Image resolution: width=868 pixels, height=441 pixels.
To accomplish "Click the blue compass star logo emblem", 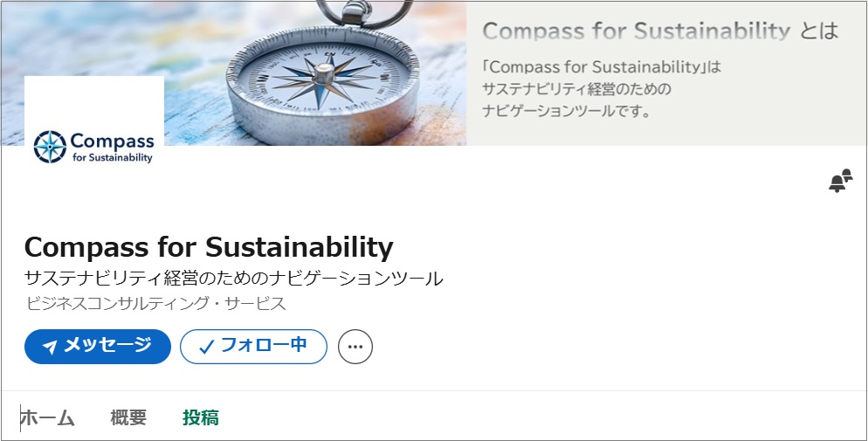I will tap(50, 147).
